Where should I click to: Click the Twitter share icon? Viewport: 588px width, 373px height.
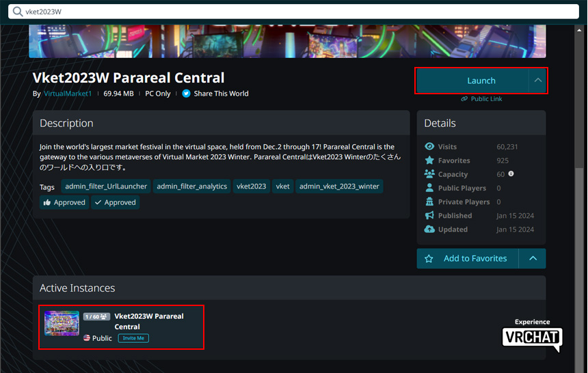click(x=186, y=94)
